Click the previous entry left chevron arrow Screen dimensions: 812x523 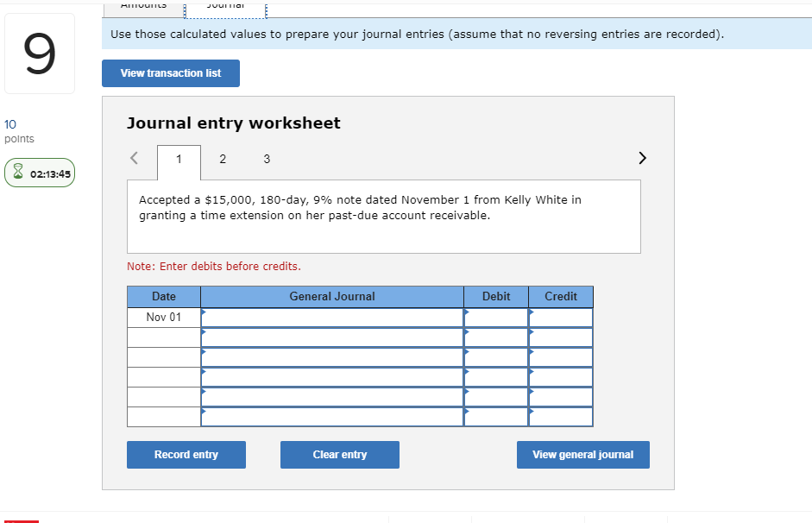134,158
